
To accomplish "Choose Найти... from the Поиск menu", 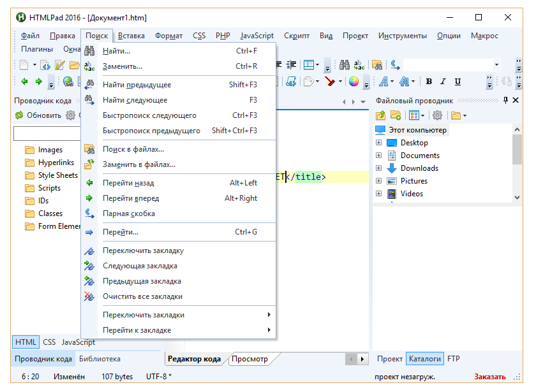I will (178, 51).
